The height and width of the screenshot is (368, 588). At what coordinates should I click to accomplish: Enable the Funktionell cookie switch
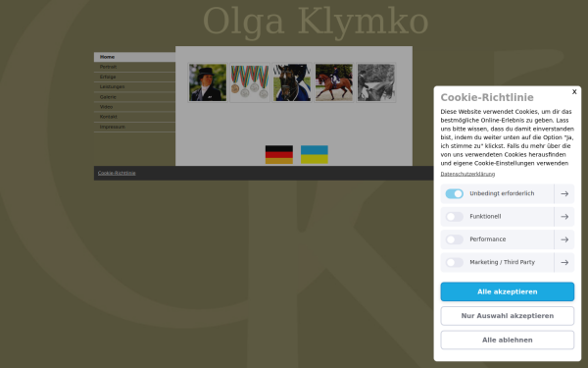pyautogui.click(x=454, y=217)
